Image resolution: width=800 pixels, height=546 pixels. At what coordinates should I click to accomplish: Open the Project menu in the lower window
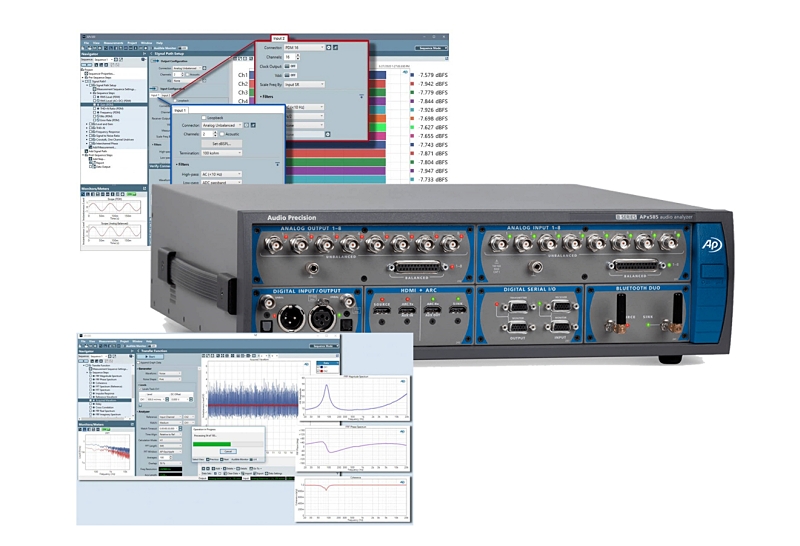coord(124,341)
